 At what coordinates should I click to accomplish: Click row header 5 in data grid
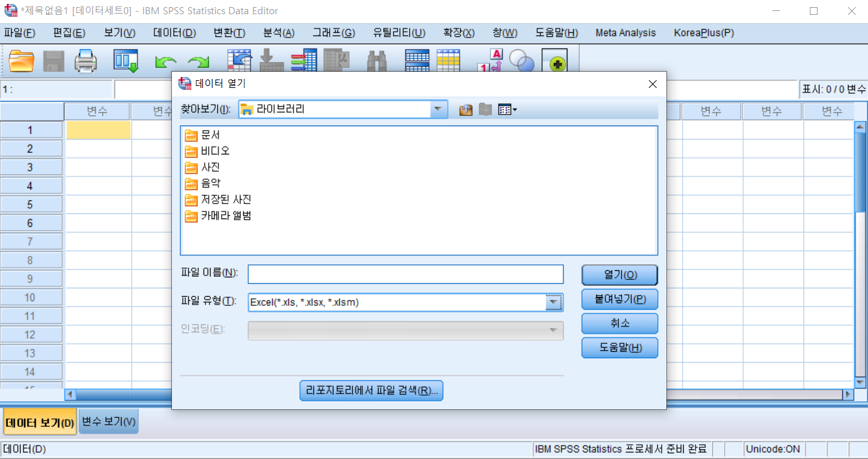[x=32, y=204]
